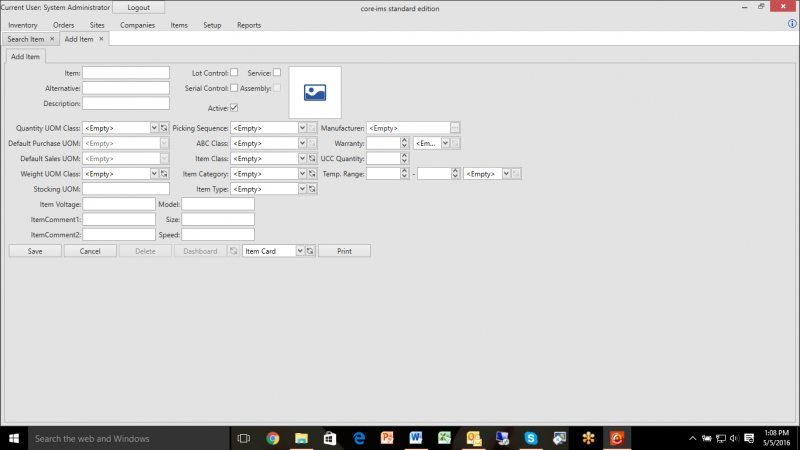Open the Orders menu
Screen dimensions: 800x450
63,25
